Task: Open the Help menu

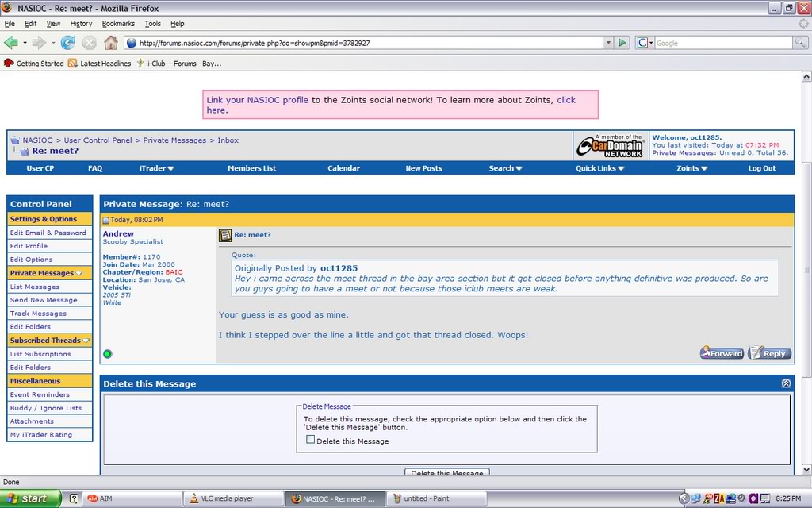Action: (x=177, y=24)
